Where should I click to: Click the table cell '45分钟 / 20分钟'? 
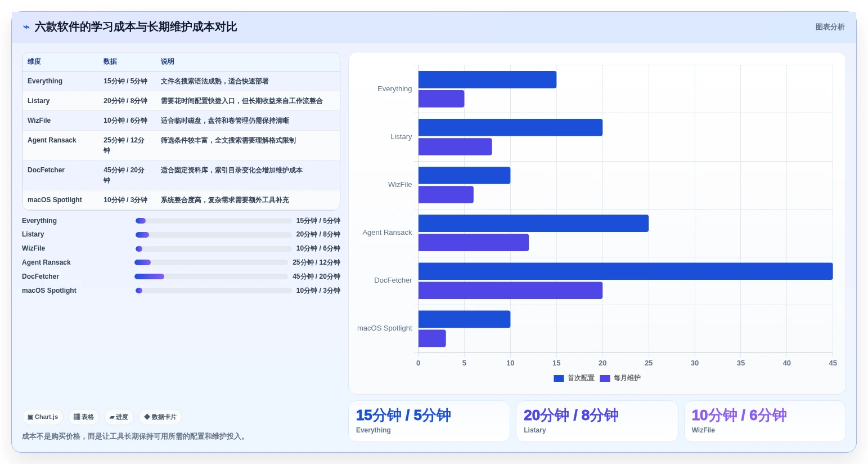coord(124,175)
